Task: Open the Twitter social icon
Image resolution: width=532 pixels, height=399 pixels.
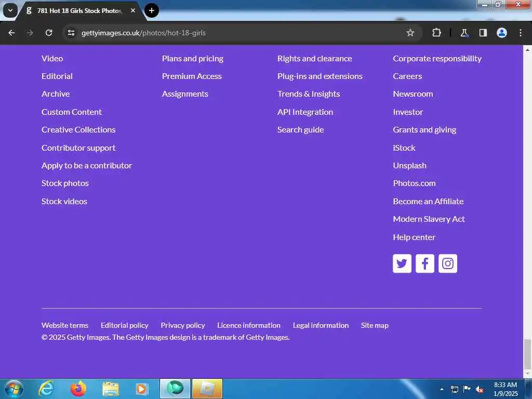Action: tap(402, 263)
